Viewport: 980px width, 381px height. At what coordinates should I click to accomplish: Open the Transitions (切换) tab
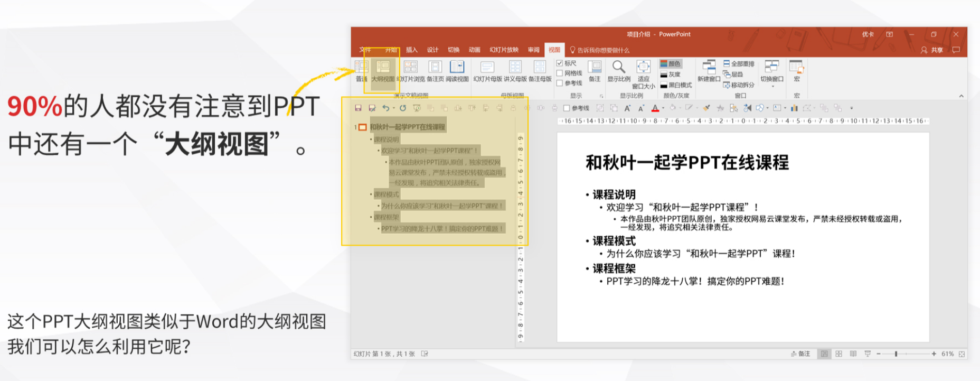(454, 50)
